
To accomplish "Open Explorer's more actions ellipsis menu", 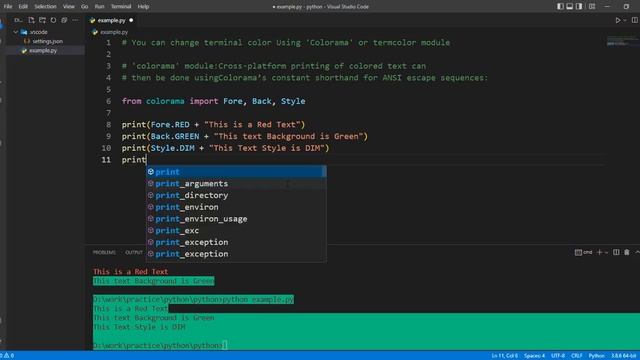I will tap(75, 20).
